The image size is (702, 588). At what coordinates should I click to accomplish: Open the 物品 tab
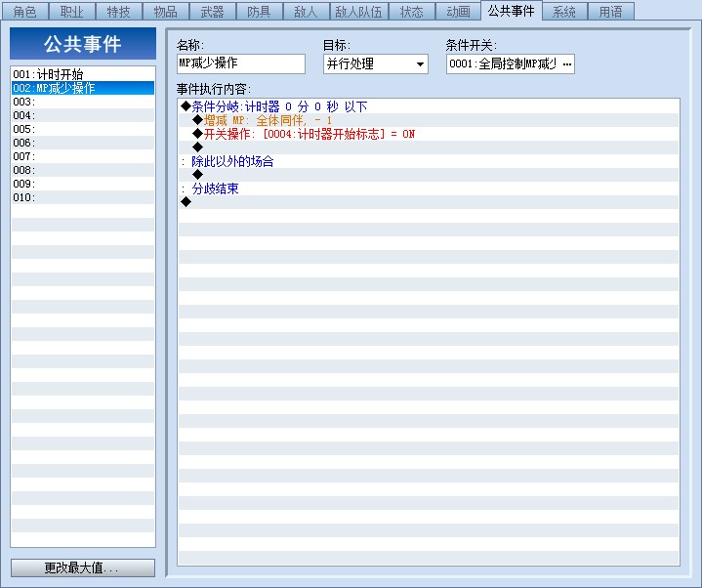(x=166, y=11)
